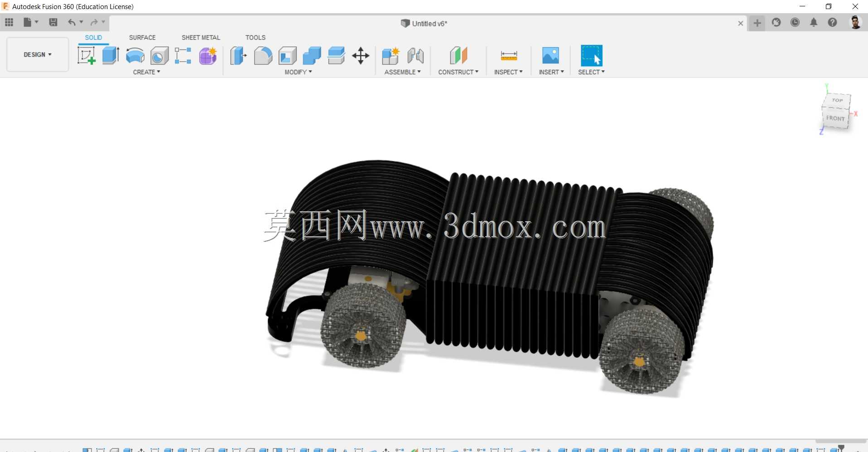This screenshot has height=452, width=868.
Task: Open the user profile avatar
Action: pos(855,22)
